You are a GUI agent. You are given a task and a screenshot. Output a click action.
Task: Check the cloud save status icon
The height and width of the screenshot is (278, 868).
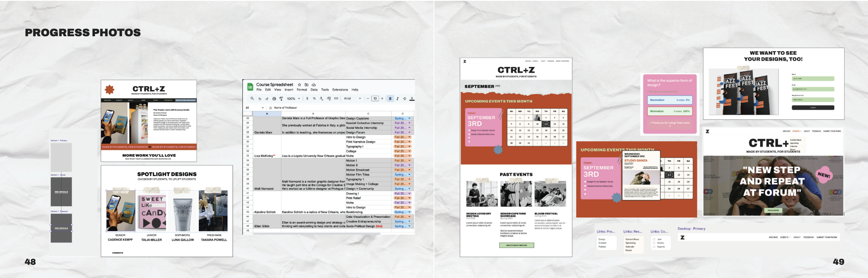pos(314,85)
